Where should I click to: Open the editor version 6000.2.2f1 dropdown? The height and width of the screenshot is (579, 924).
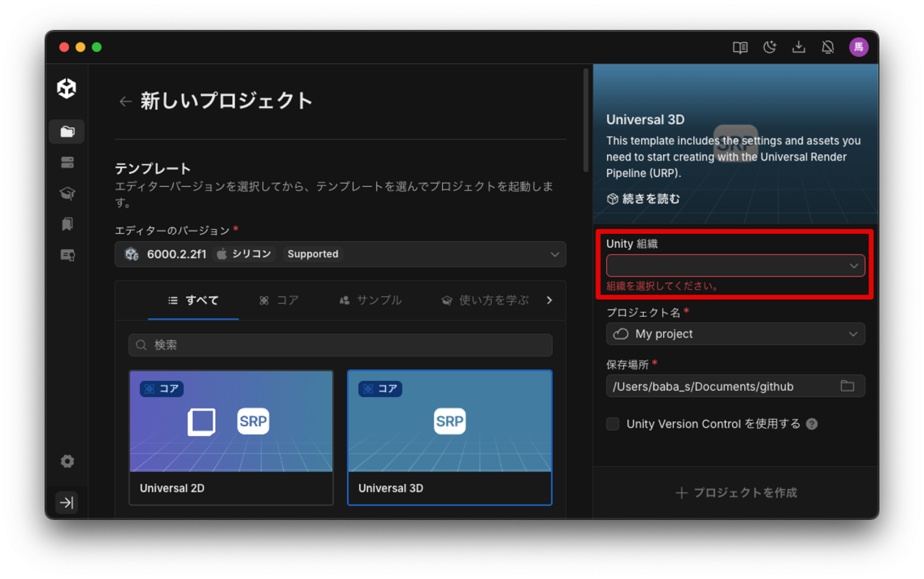pyautogui.click(x=340, y=254)
